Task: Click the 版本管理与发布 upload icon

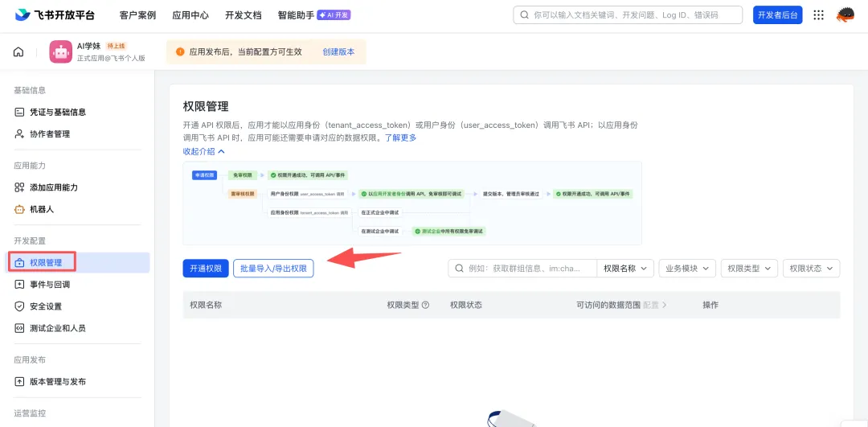Action: [x=19, y=382]
